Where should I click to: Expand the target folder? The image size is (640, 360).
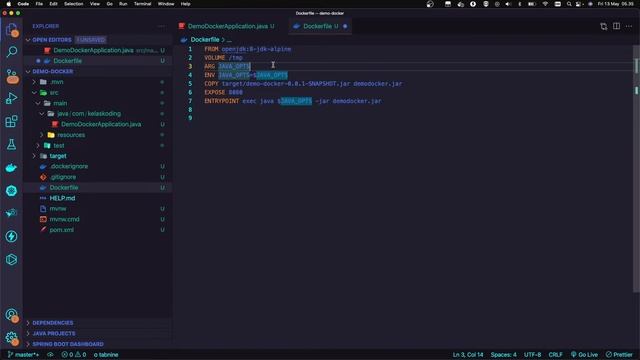click(x=34, y=156)
